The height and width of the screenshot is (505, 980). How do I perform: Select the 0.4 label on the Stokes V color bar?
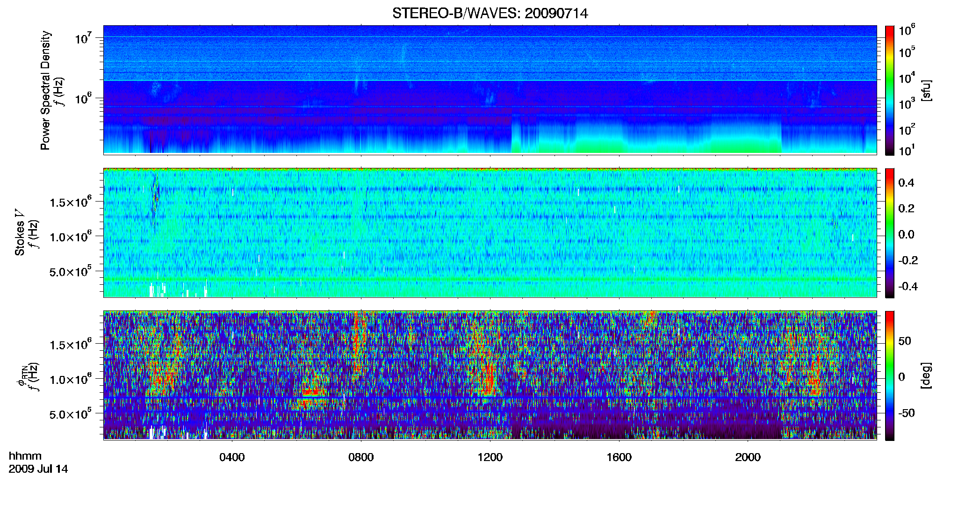click(906, 183)
